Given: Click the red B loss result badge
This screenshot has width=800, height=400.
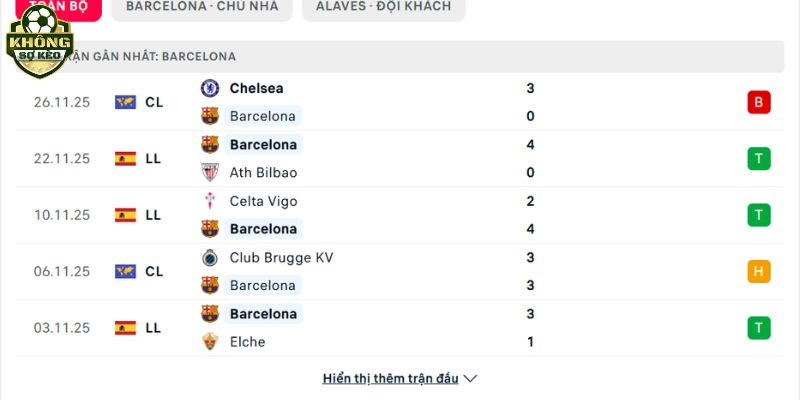Looking at the screenshot, I should (758, 102).
